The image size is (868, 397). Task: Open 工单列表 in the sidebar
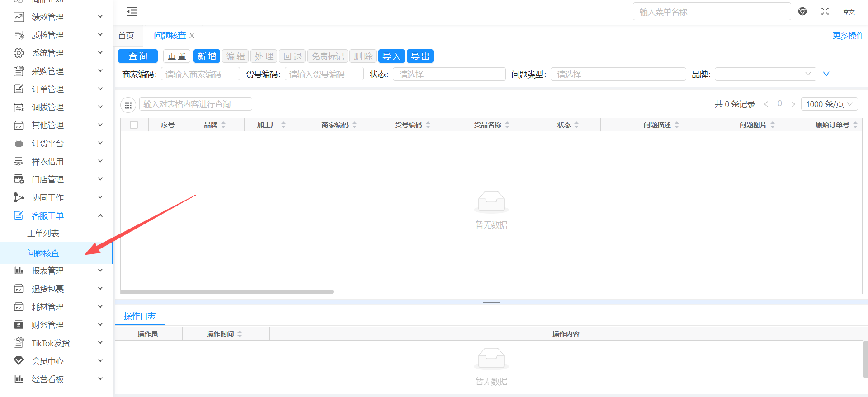coord(43,234)
